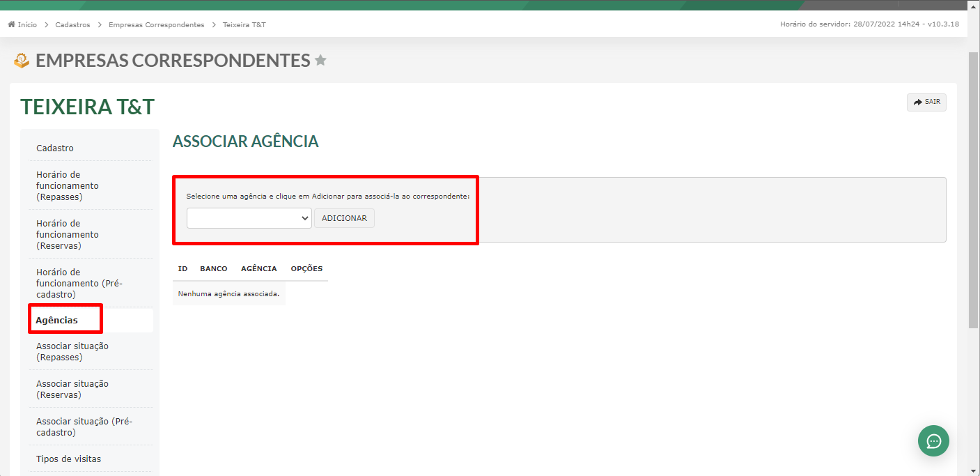Click the ASSOCIAR AGÊNCIA heading
The image size is (980, 476).
[245, 141]
